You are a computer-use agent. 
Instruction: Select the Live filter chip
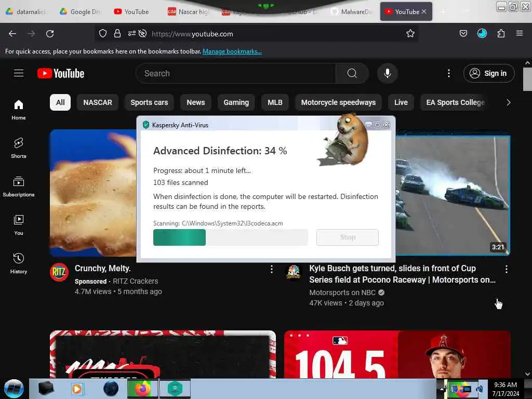click(x=401, y=102)
